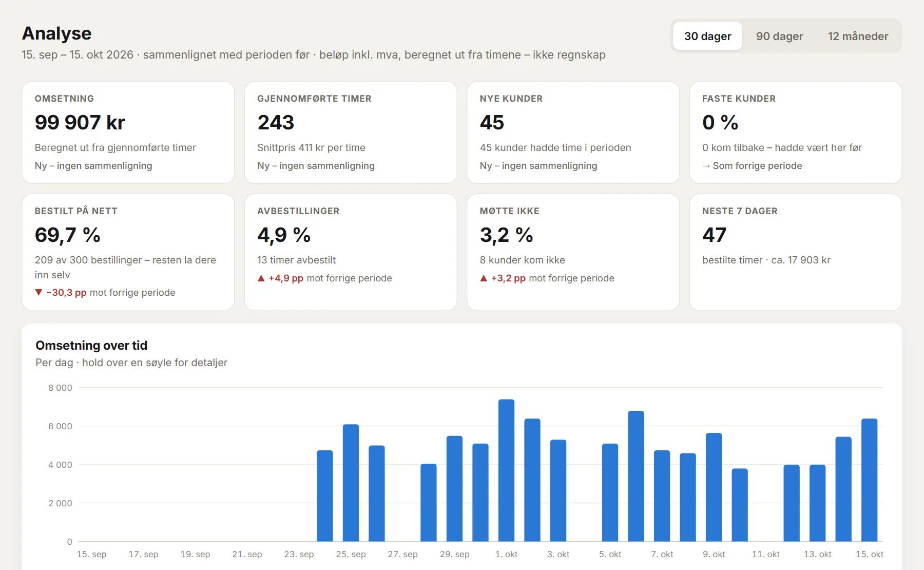This screenshot has width=924, height=570.
Task: Click the 15. okt revenue bar
Action: click(869, 480)
